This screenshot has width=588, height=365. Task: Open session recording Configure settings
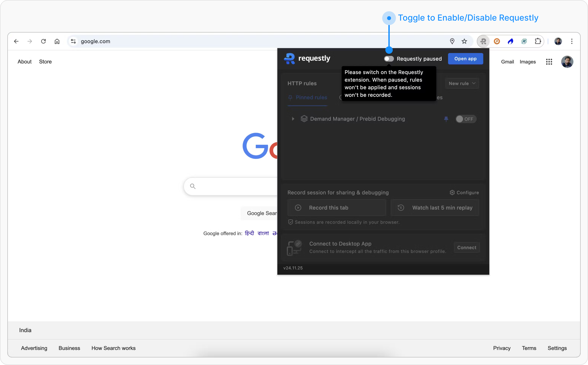pos(464,193)
